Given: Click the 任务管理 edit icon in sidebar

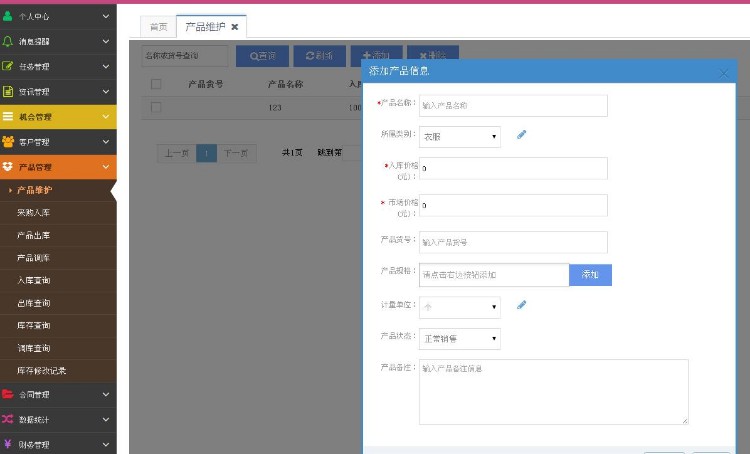Looking at the screenshot, I should pyautogui.click(x=8, y=66).
